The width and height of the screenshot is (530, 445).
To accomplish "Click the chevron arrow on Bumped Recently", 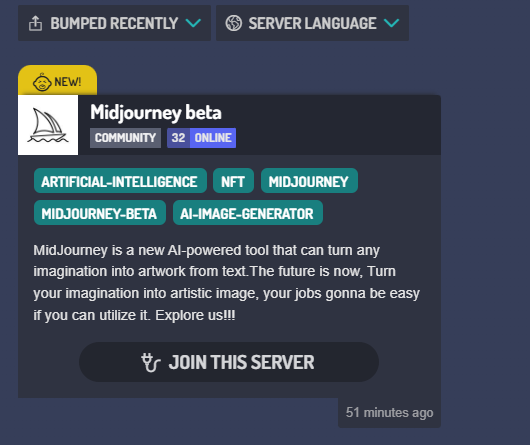I will click(x=193, y=23).
